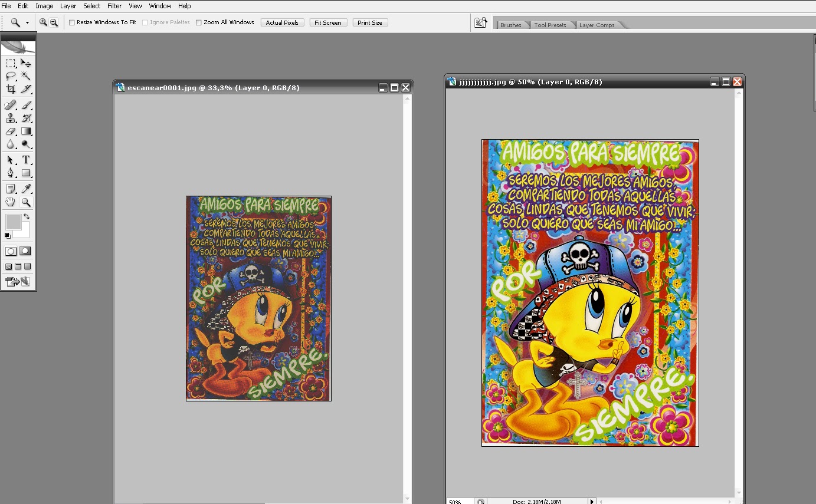816x504 pixels.
Task: Switch to Full Screen Mode with Menu Bar
Action: click(18, 267)
